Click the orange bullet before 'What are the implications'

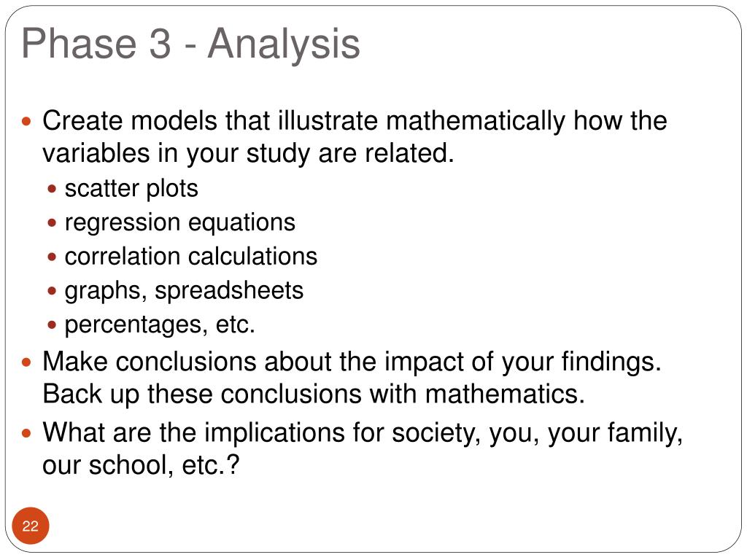click(27, 434)
